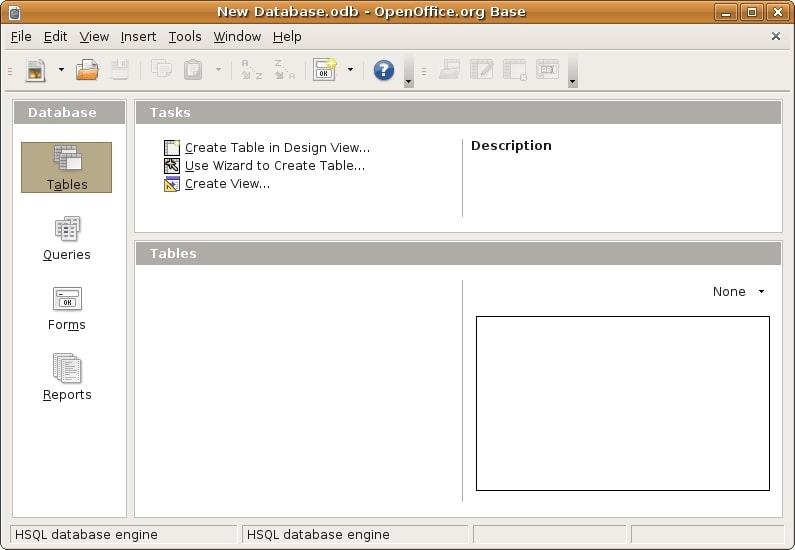Click the New document toolbar icon
The width and height of the screenshot is (795, 550).
[36, 70]
